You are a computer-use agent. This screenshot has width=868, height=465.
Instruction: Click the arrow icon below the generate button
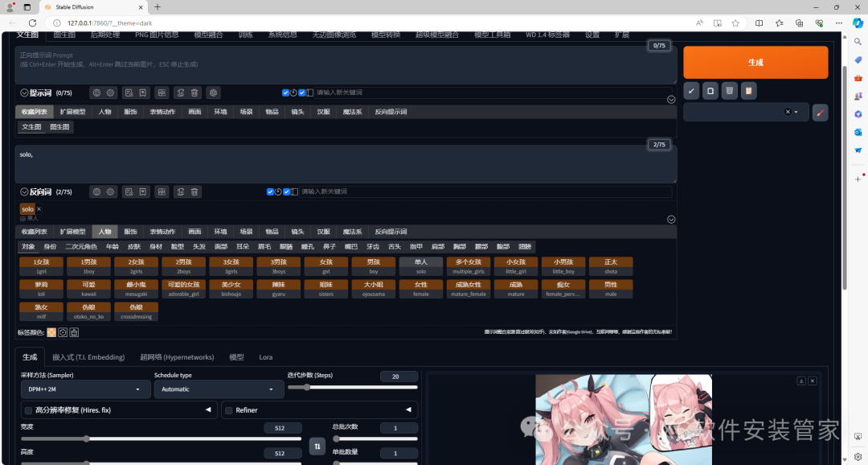pyautogui.click(x=691, y=91)
